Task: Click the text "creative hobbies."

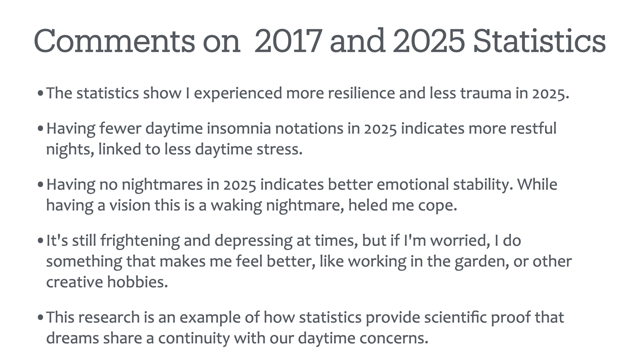Action: coord(107,282)
